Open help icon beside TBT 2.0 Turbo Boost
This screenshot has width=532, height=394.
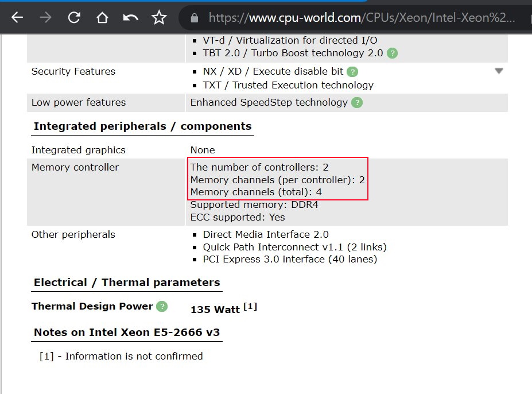[x=392, y=53]
